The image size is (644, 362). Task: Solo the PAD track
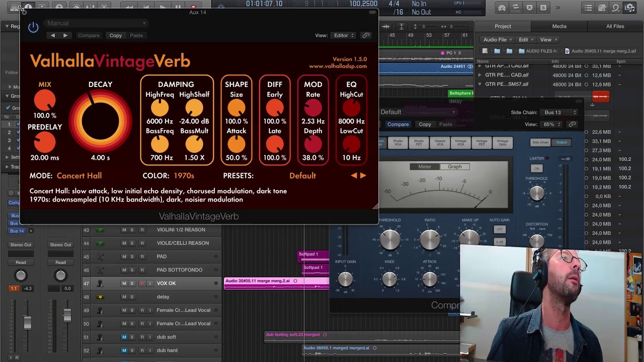(132, 256)
